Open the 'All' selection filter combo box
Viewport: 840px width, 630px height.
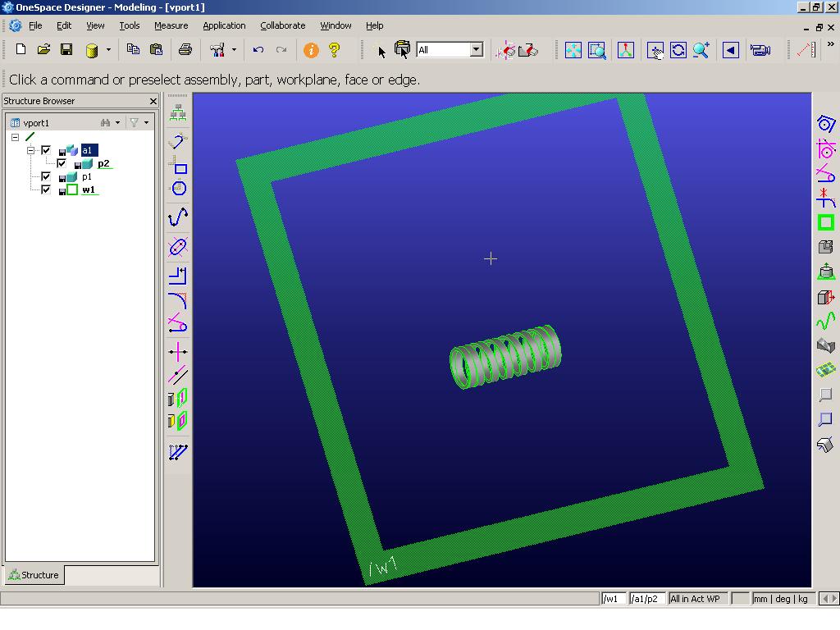click(x=450, y=50)
